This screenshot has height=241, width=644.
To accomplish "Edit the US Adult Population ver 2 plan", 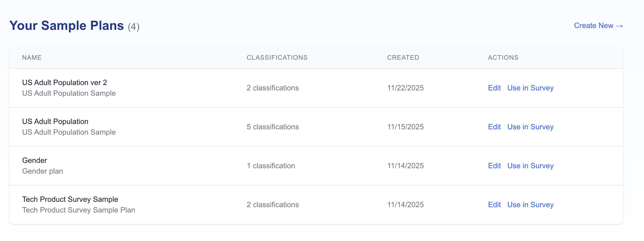I will 494,88.
